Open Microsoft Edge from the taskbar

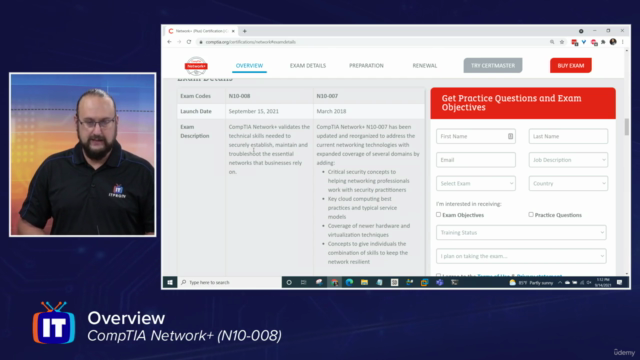[349, 282]
